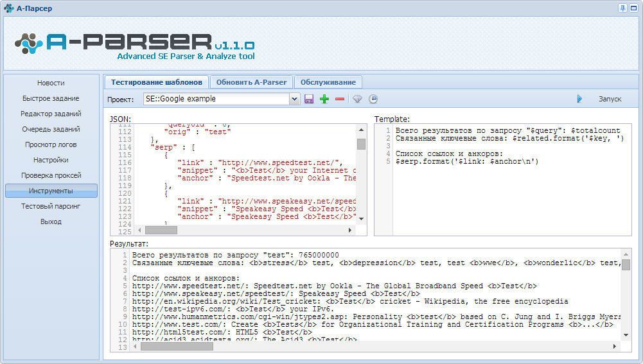Click Выход to log out

coord(51,221)
